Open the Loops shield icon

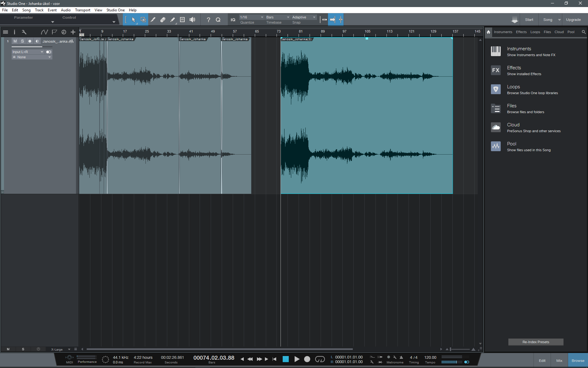496,89
